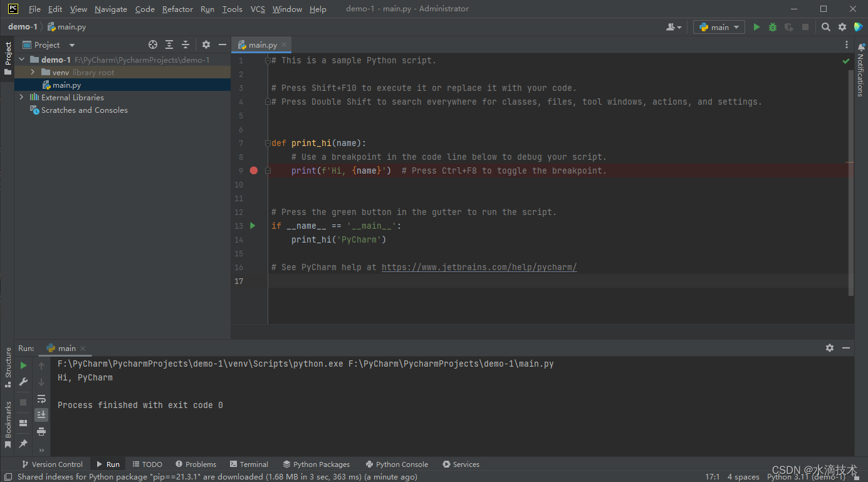Toggle Soft-Wrap in the Run console
Image resolution: width=868 pixels, height=482 pixels.
41,399
